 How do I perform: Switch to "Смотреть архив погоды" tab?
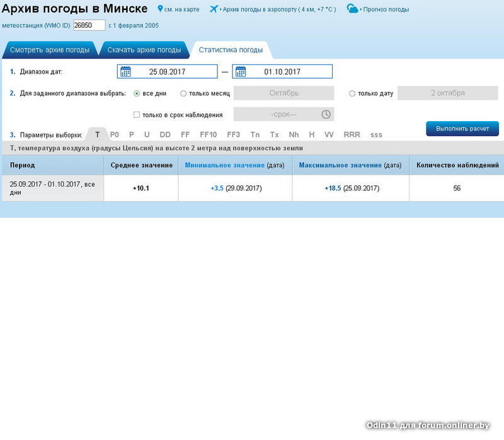tap(49, 50)
